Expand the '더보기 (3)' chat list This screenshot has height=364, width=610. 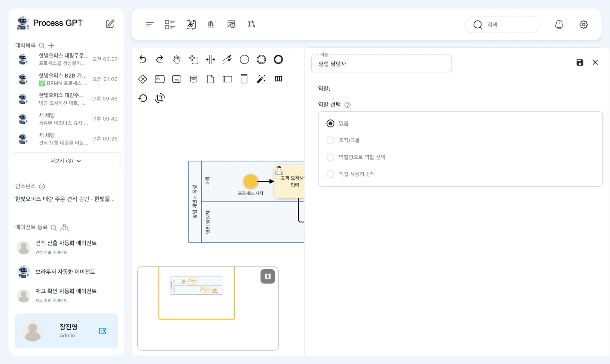coord(66,161)
